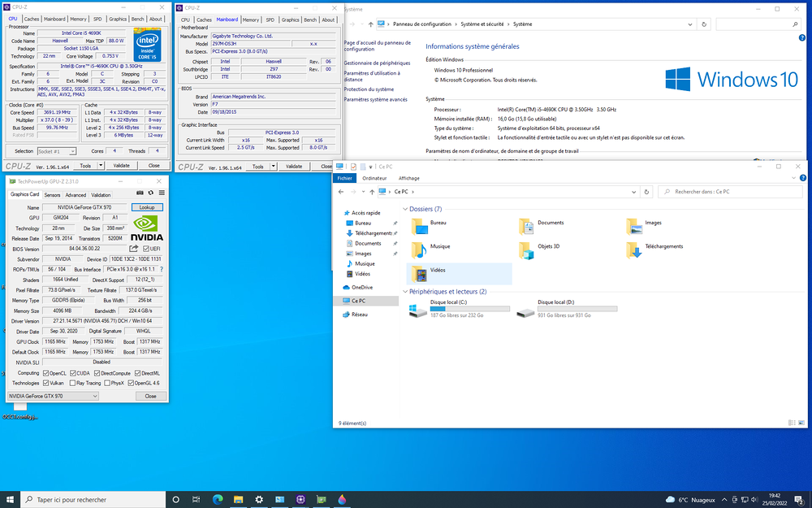Open Protection du système link
Viewport: 812px width, 508px height.
click(x=369, y=89)
